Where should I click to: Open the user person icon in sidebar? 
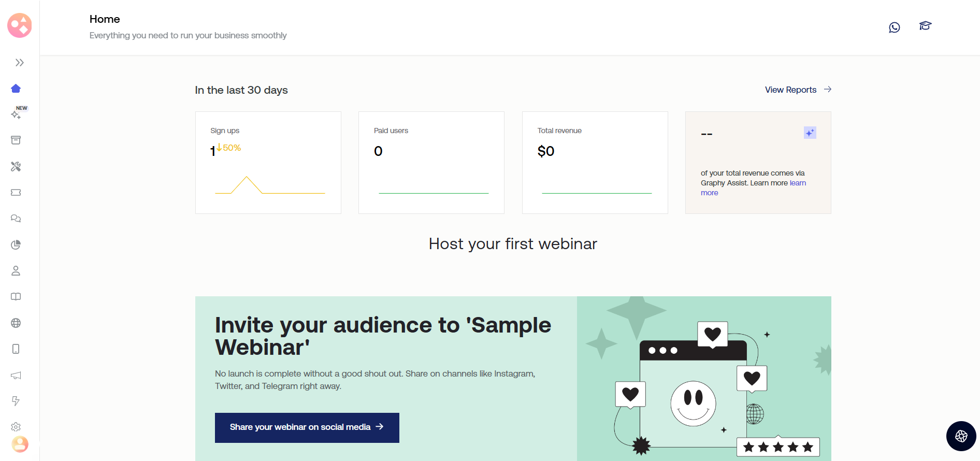[16, 270]
